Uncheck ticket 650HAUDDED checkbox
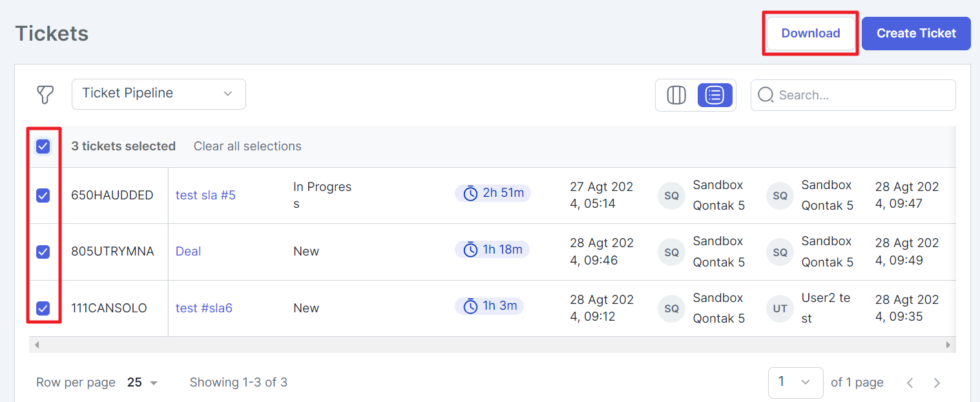 pos(43,195)
